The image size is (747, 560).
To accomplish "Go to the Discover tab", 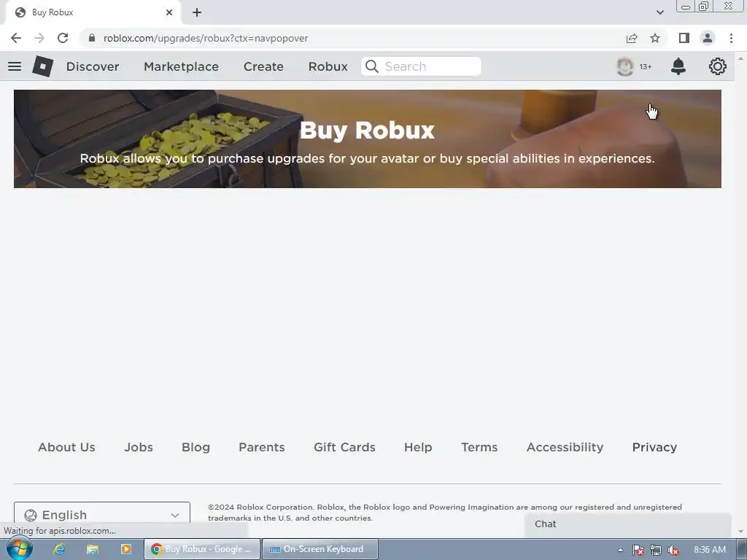I will [93, 66].
